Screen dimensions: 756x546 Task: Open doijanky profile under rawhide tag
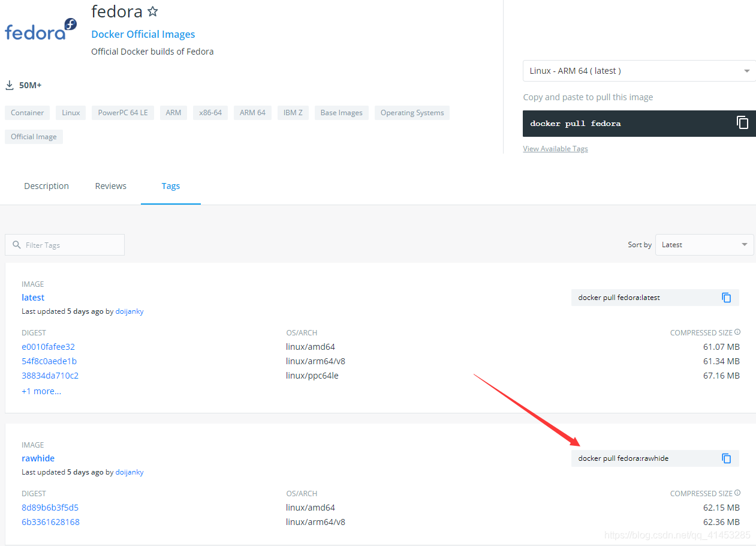[x=129, y=472]
